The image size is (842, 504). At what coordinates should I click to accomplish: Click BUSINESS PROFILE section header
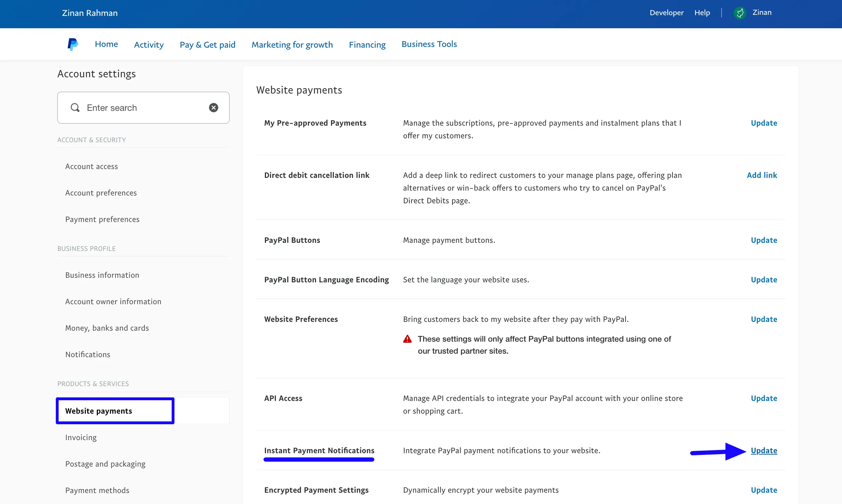[87, 248]
